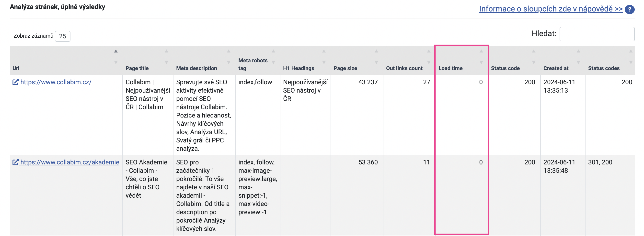Image resolution: width=644 pixels, height=236 pixels.
Task: Click ascending arrow in Created at column
Action: [578, 51]
